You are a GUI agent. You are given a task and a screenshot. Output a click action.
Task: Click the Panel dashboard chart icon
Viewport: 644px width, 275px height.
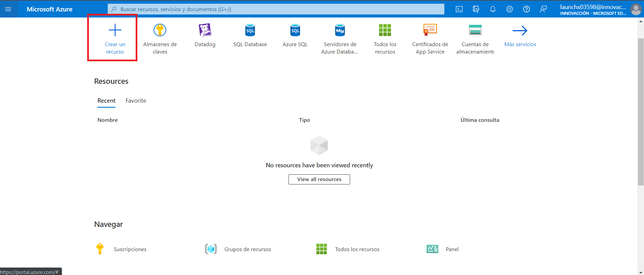click(432, 249)
